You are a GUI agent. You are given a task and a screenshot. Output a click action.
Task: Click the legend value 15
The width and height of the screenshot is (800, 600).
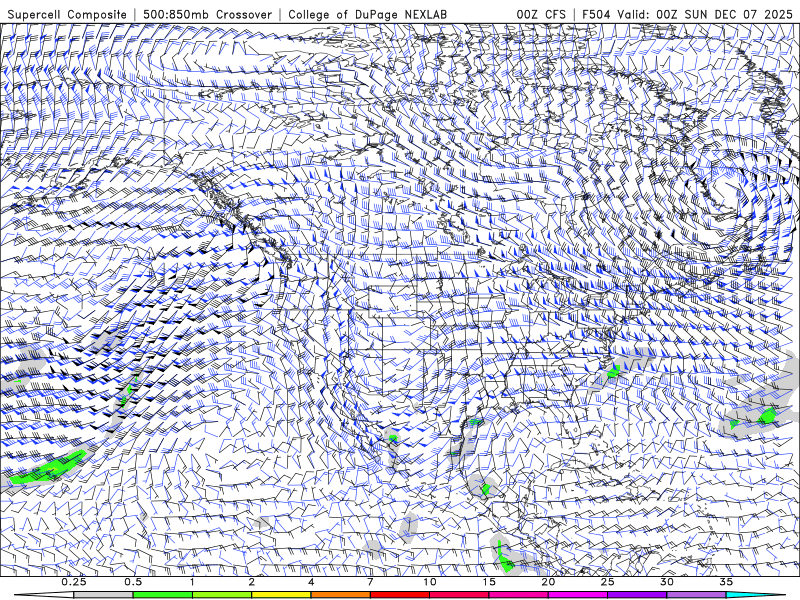tap(489, 582)
